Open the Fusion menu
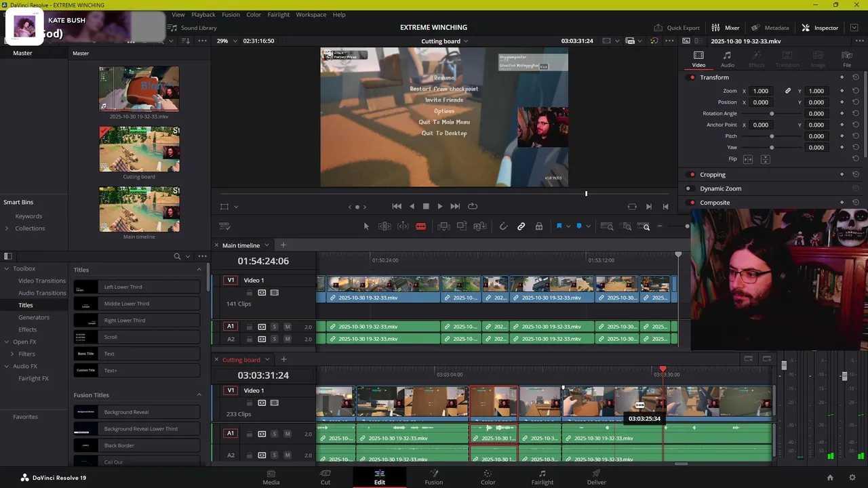Image resolution: width=868 pixels, height=488 pixels. (x=231, y=14)
